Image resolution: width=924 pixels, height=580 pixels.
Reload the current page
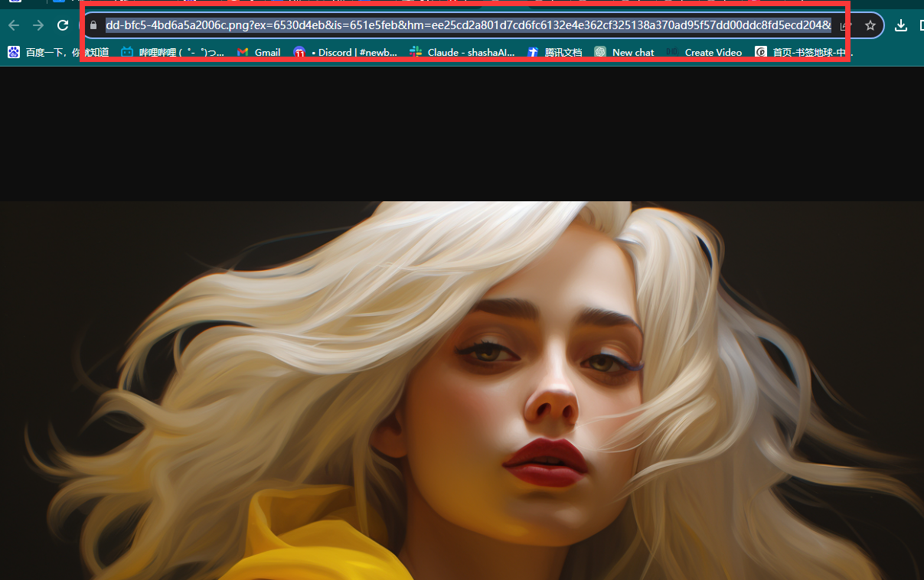pos(63,25)
